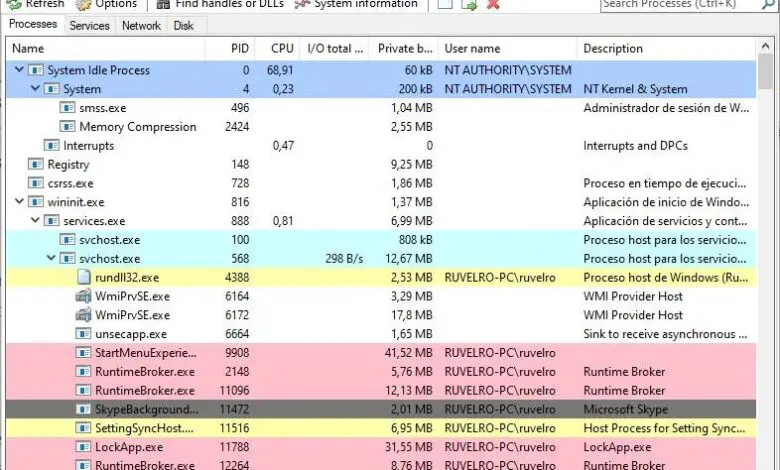The width and height of the screenshot is (780, 470).
Task: Click the Refresh toolbar button
Action: pyautogui.click(x=35, y=4)
